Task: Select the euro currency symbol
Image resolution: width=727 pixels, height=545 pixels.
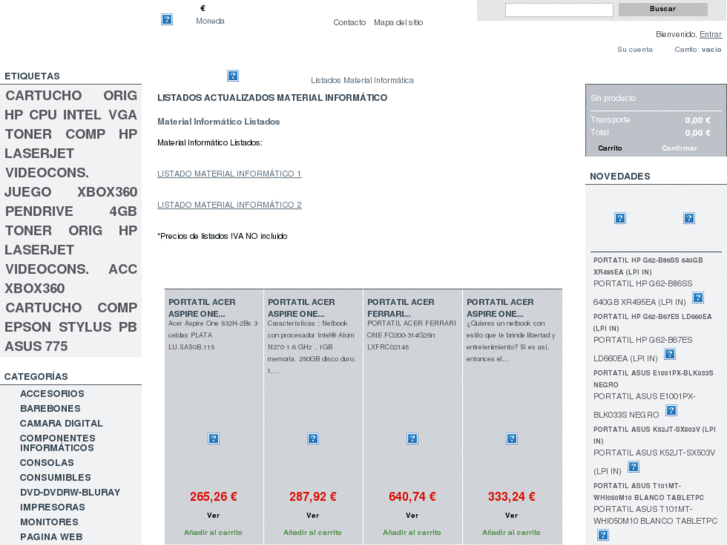Action: click(x=203, y=8)
